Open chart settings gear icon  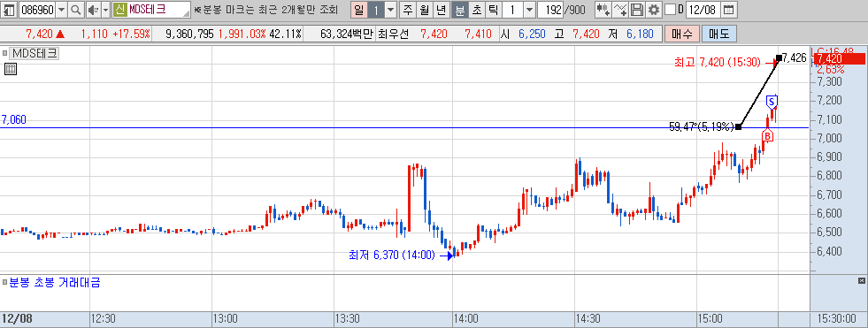point(654,10)
